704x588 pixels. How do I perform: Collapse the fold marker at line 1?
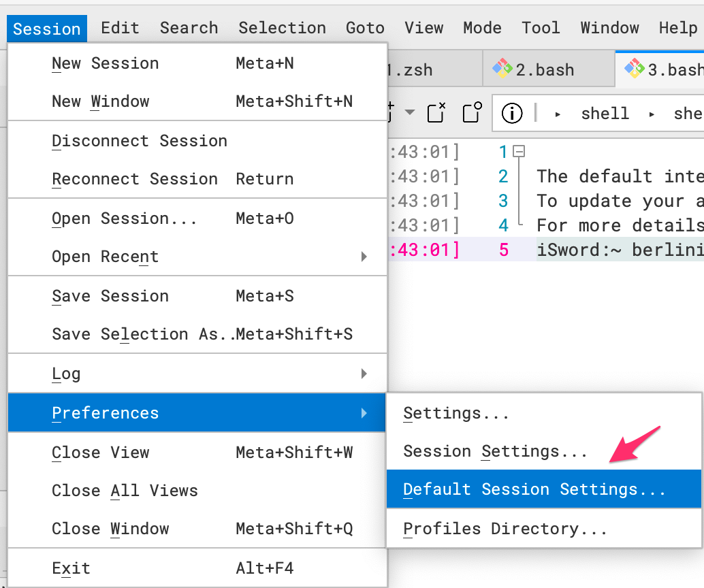click(x=519, y=152)
